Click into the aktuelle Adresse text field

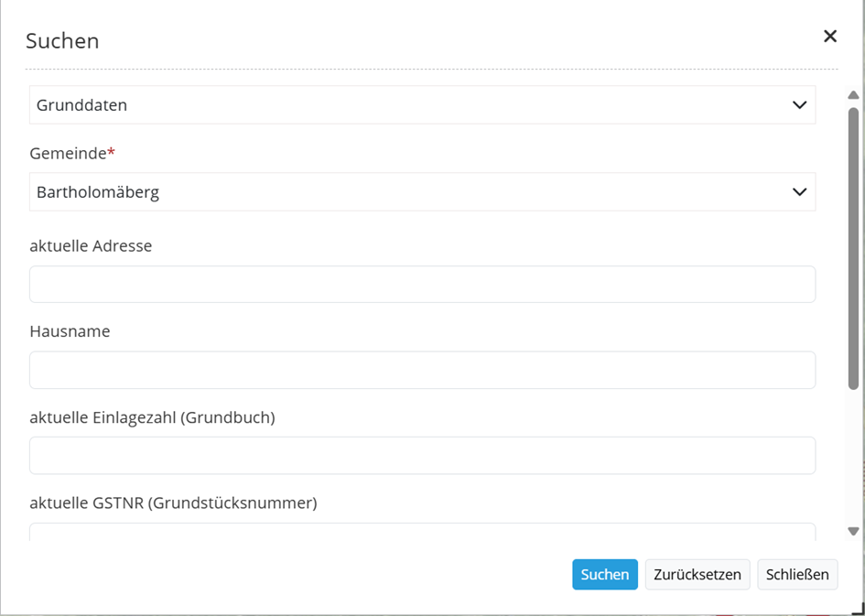pos(422,285)
